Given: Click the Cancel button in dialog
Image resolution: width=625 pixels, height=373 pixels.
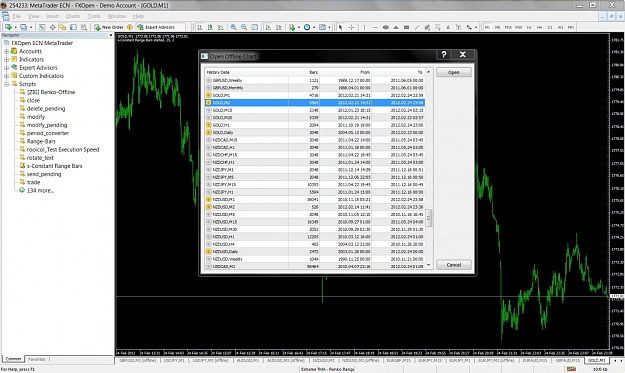Looking at the screenshot, I should point(454,265).
